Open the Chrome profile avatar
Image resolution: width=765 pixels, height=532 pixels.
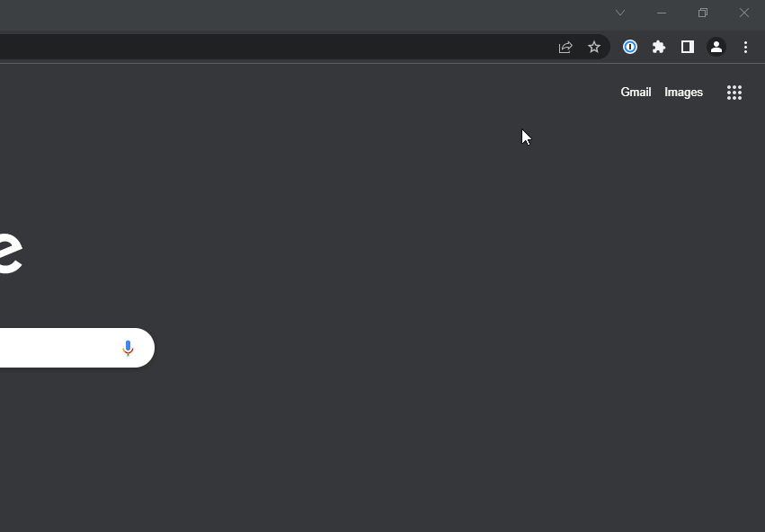(716, 48)
